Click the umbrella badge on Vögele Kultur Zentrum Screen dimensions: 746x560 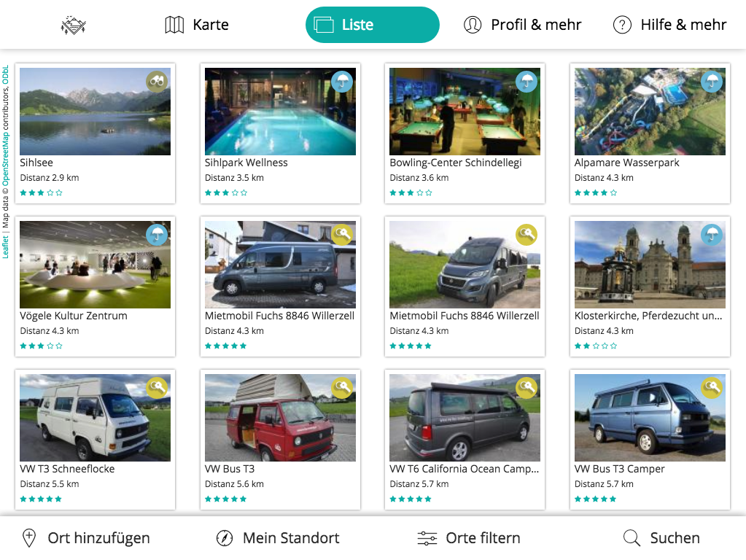(157, 235)
